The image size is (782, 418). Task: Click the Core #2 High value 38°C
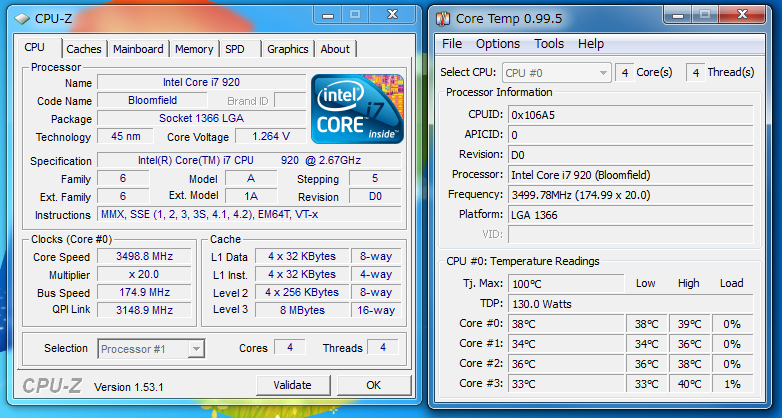point(690,364)
